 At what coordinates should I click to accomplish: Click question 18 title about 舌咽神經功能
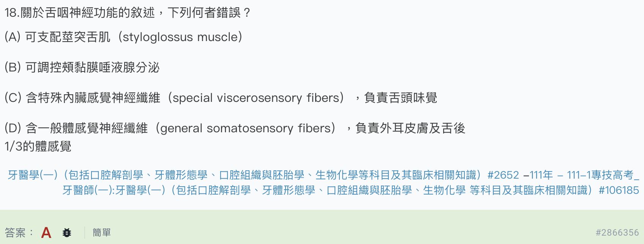pyautogui.click(x=127, y=13)
